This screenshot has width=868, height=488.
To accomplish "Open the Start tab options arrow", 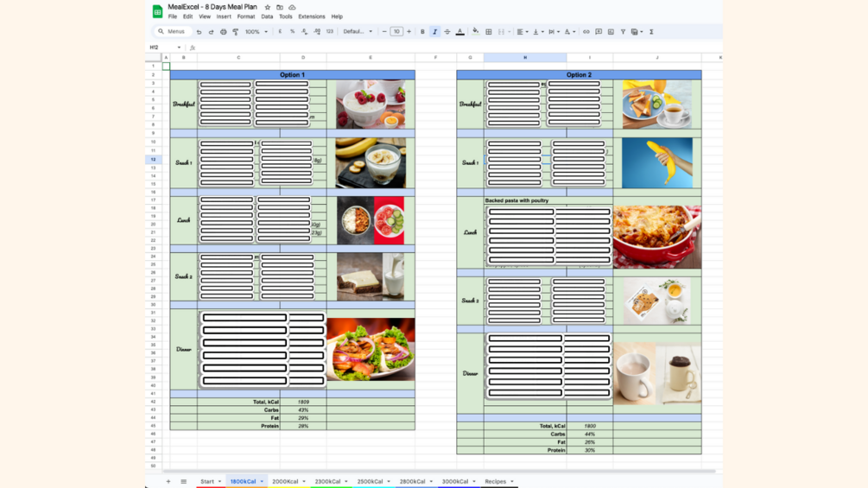I will tap(219, 481).
